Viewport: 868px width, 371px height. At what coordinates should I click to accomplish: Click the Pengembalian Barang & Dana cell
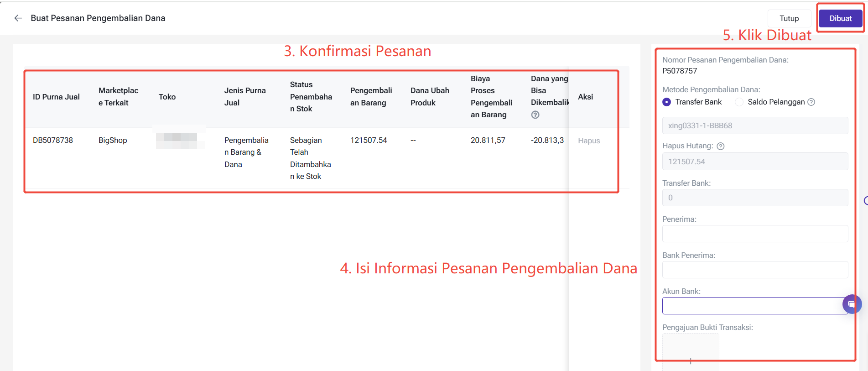coord(246,152)
